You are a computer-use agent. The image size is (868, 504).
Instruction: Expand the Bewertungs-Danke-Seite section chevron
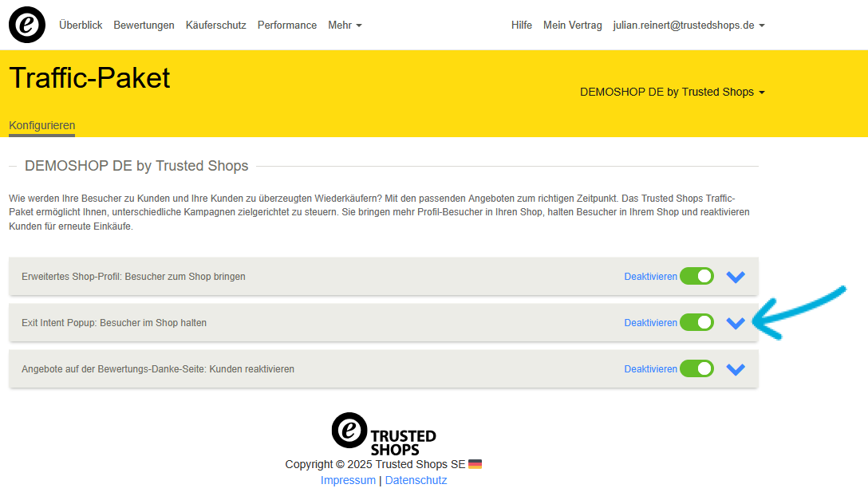click(736, 369)
